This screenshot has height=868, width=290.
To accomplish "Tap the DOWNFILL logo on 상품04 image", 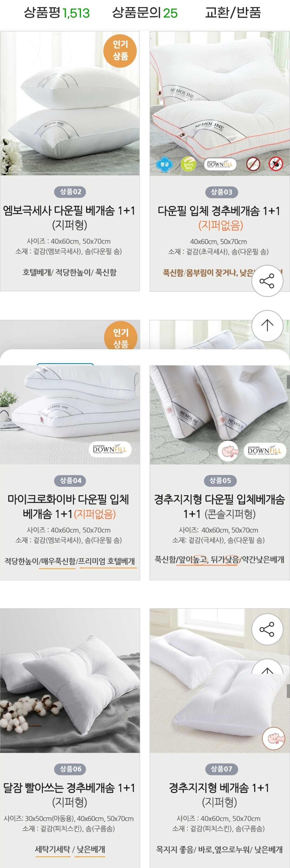I will 110,449.
